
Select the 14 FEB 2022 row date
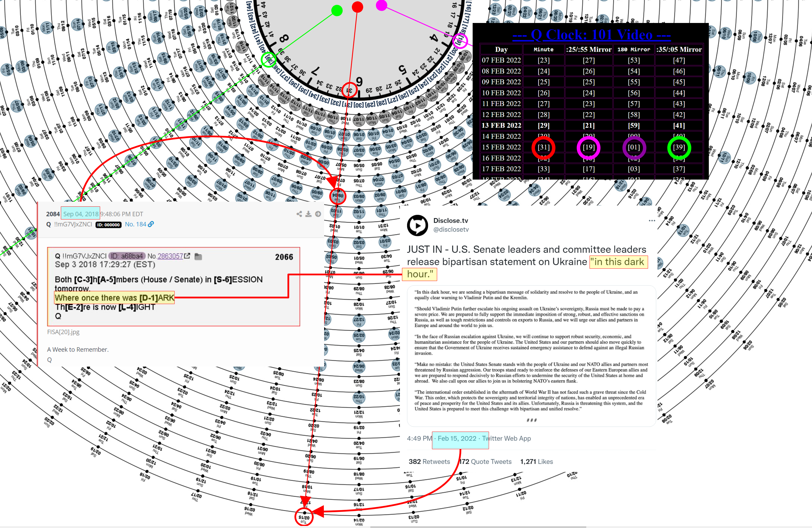coord(501,137)
